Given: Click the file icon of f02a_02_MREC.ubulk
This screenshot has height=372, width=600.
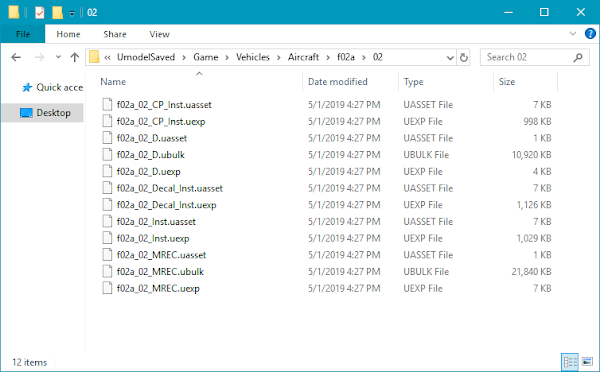Looking at the screenshot, I should [x=107, y=271].
